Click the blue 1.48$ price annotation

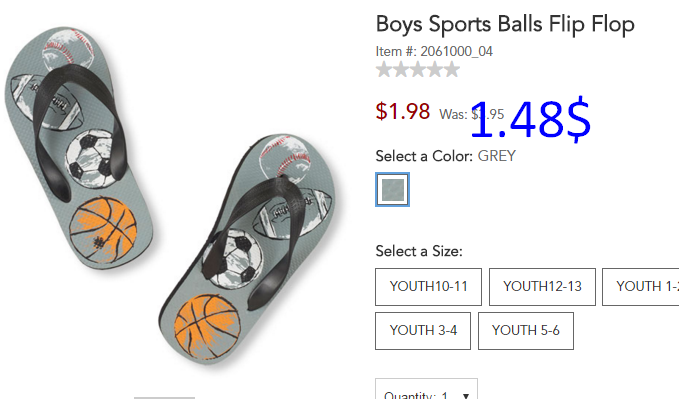(530, 119)
